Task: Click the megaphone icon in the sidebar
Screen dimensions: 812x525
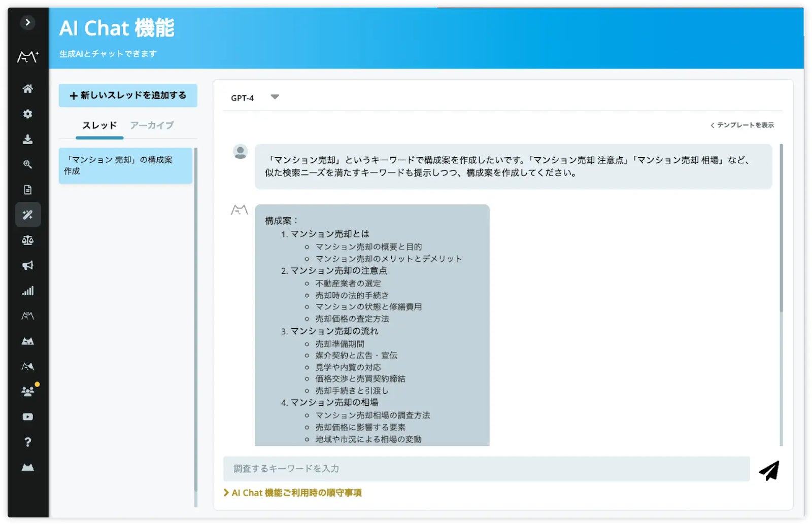Action: coord(28,265)
